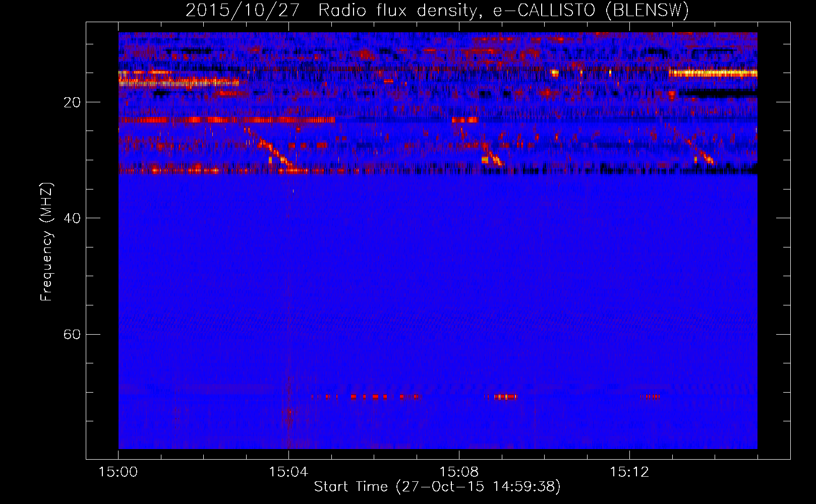
Task: Click the "Start Time (27-Oct-15 14:59:38)" axis label
Action: (437, 487)
